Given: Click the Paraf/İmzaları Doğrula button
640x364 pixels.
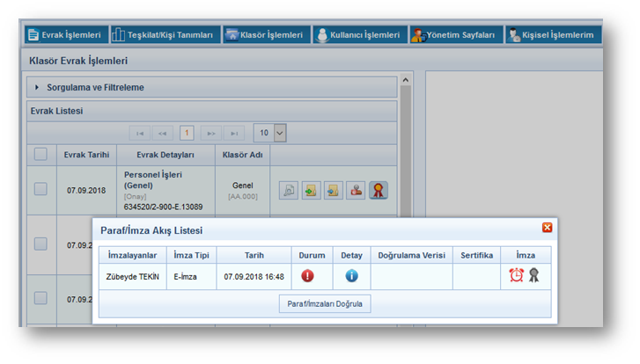Looking at the screenshot, I should tap(324, 303).
